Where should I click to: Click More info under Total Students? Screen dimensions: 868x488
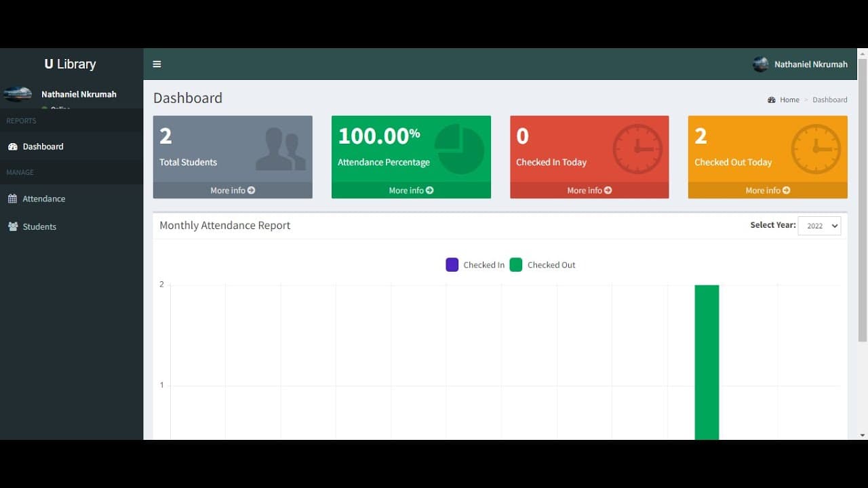[233, 190]
